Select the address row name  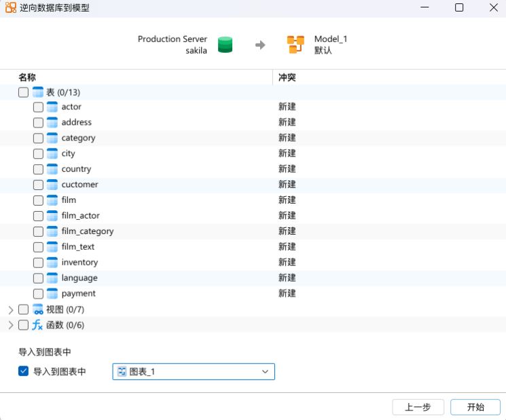pyautogui.click(x=77, y=122)
